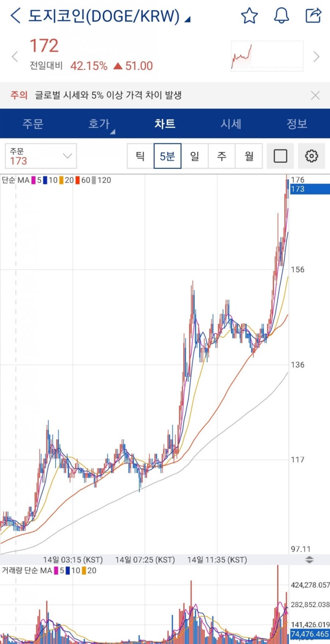Screen dimensions: 330x644
Task: Add DOGE to favorites with star icon
Action: point(249,16)
